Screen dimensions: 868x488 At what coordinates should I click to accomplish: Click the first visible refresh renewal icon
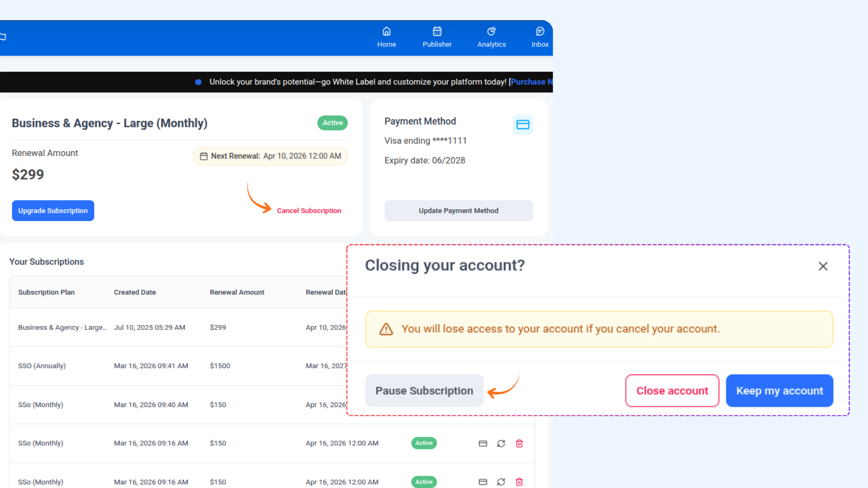[x=501, y=443]
